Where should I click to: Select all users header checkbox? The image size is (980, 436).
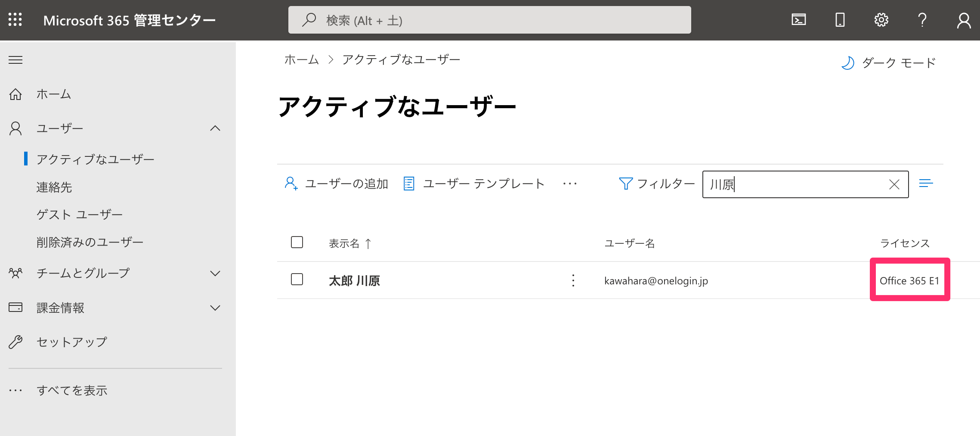click(x=297, y=242)
